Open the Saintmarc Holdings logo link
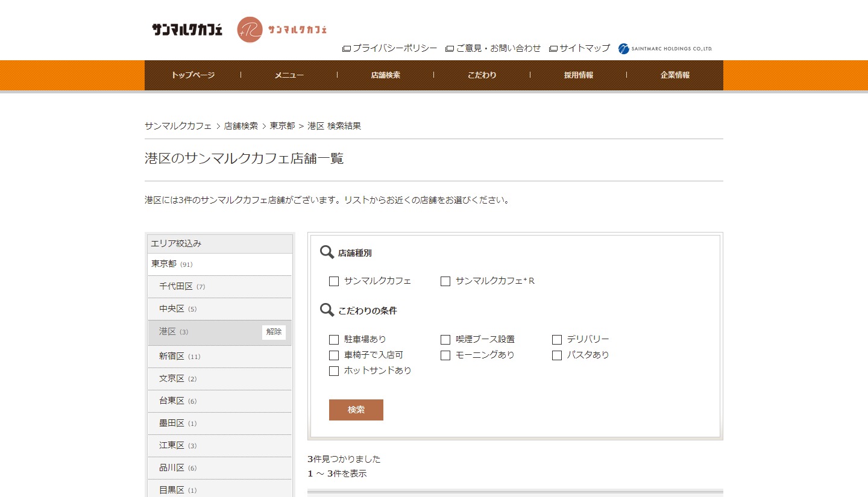The height and width of the screenshot is (497, 868). point(665,49)
